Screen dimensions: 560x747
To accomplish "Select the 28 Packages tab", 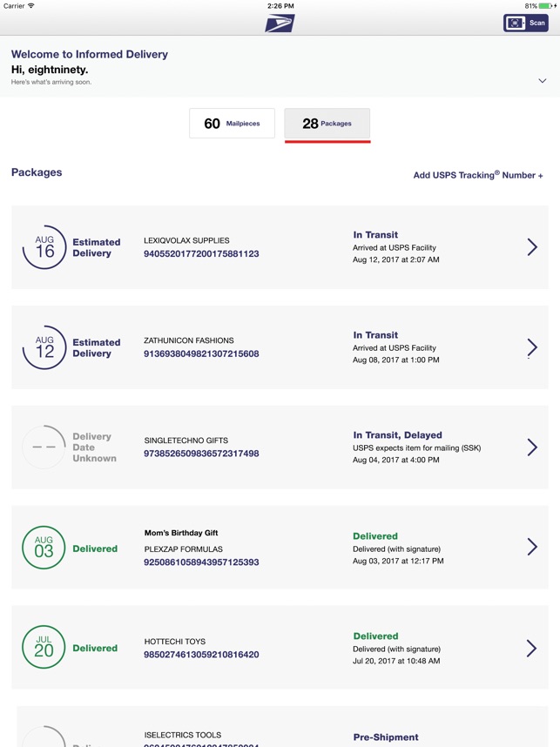I will [x=327, y=124].
